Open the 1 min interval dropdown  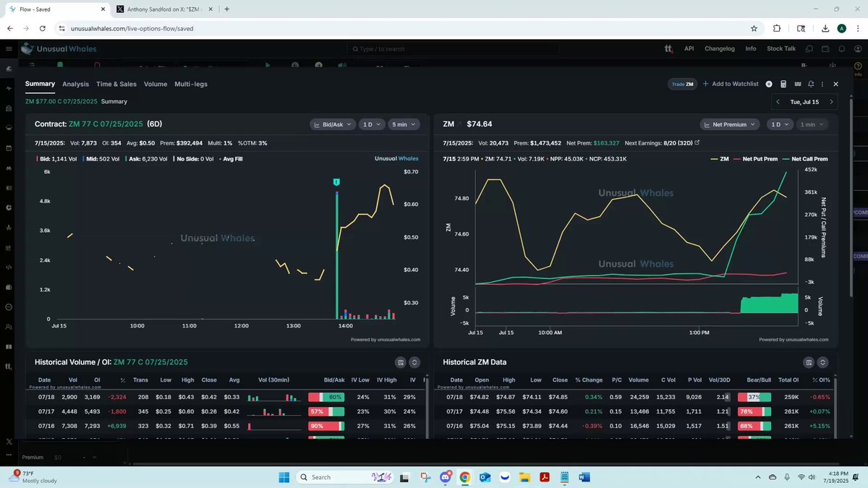[812, 124]
